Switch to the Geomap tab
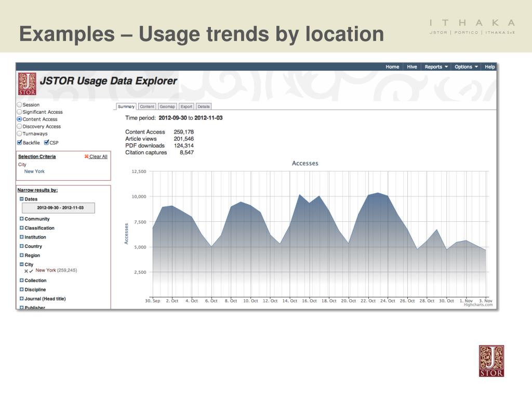The height and width of the screenshot is (399, 532). pos(167,107)
